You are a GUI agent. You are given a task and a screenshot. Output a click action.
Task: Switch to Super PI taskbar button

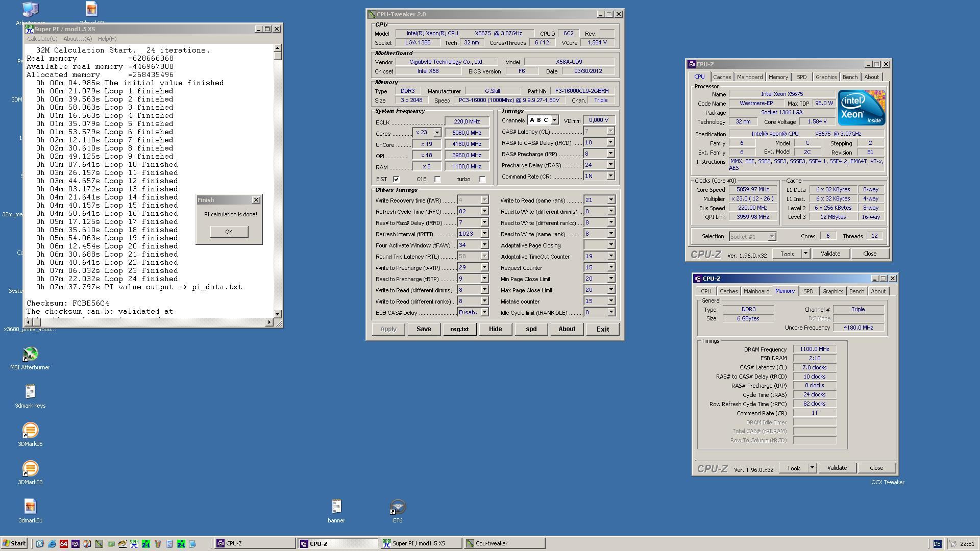pyautogui.click(x=421, y=543)
